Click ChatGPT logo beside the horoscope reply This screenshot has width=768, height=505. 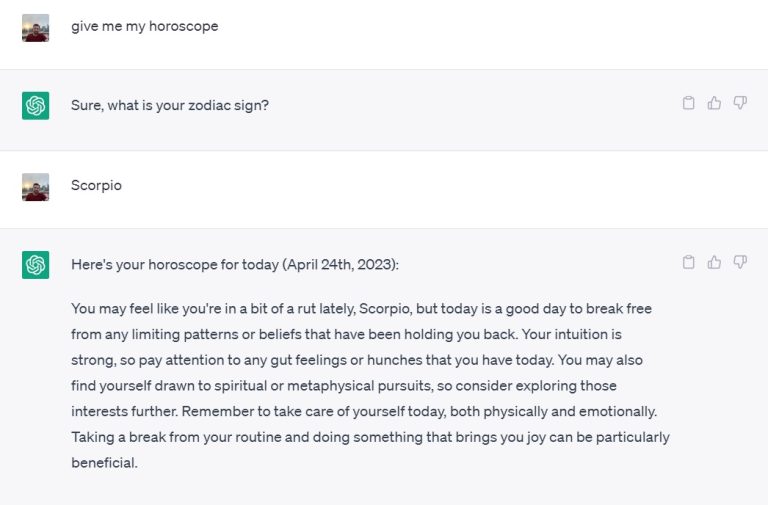pyautogui.click(x=35, y=265)
